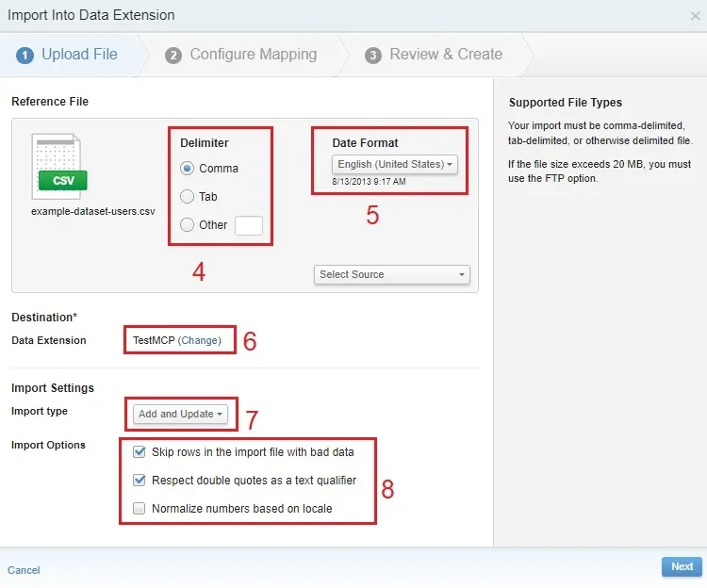Select the Tab delimiter option

click(x=188, y=197)
